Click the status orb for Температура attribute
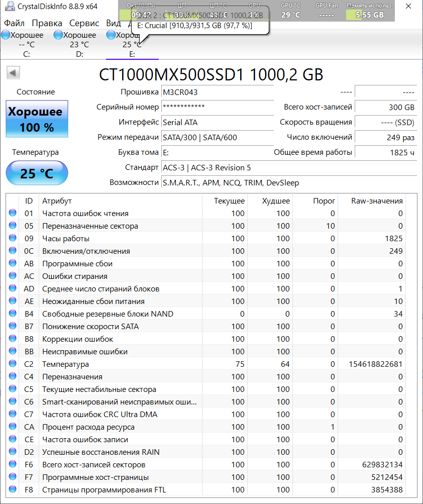 (x=13, y=364)
